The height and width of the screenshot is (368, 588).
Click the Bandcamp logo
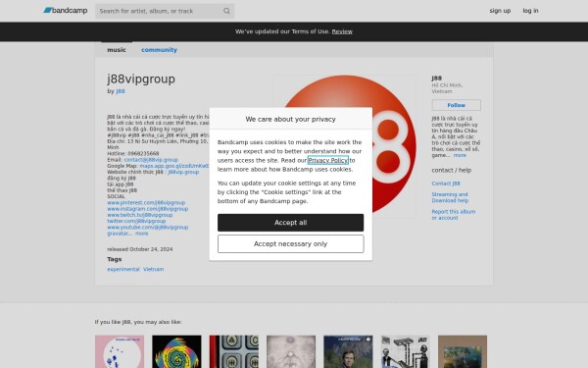[x=66, y=11]
